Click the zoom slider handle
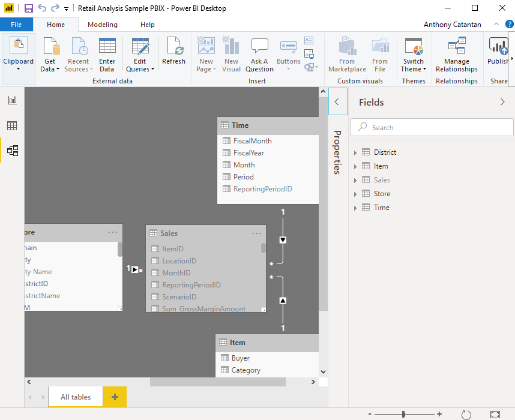The width and height of the screenshot is (515, 420). pos(404,414)
